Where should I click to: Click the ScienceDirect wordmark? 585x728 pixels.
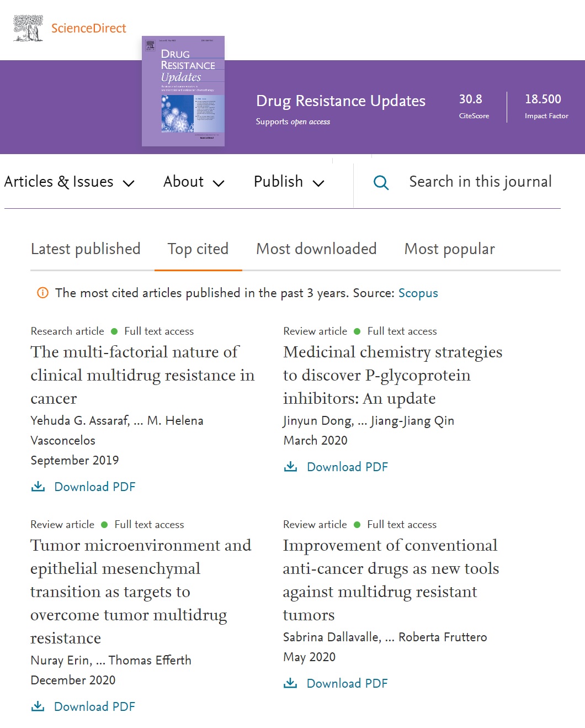pos(88,28)
